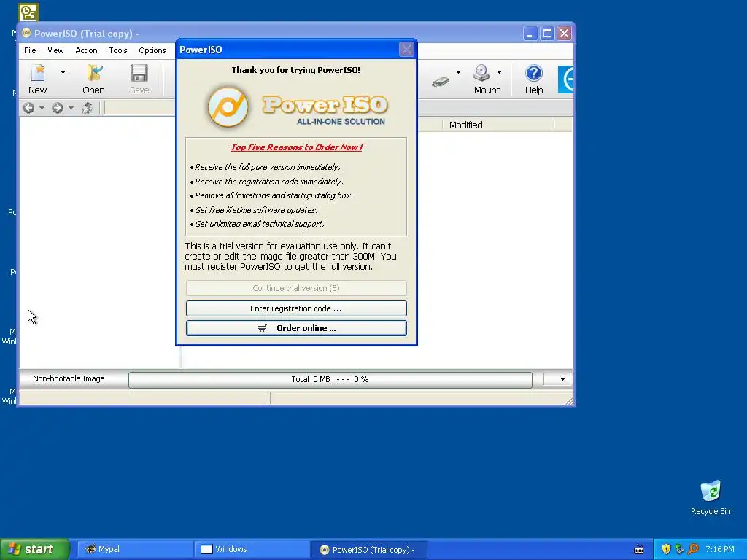Switch to Windows taskbar button
747x560 pixels.
pos(252,550)
